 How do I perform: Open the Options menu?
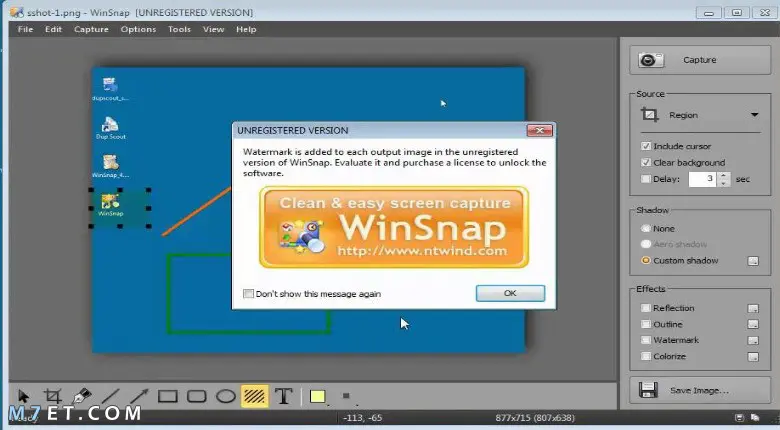point(138,29)
